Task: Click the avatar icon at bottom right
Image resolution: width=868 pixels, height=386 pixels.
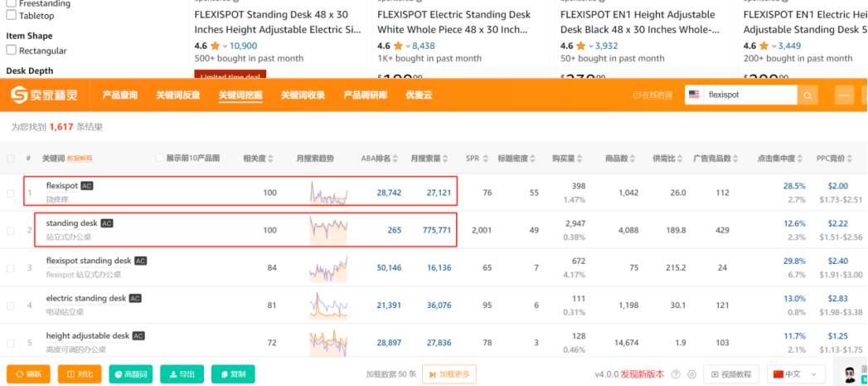Action: pos(849,374)
